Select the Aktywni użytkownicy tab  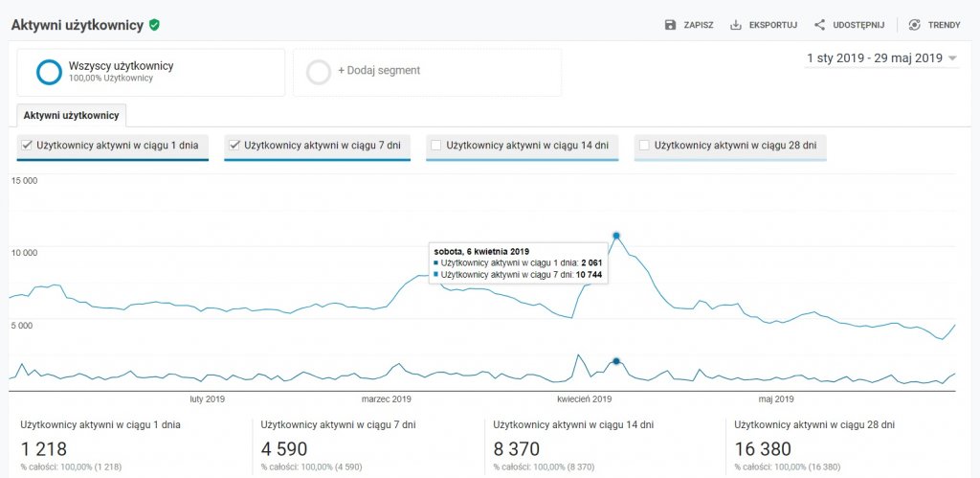[71, 116]
